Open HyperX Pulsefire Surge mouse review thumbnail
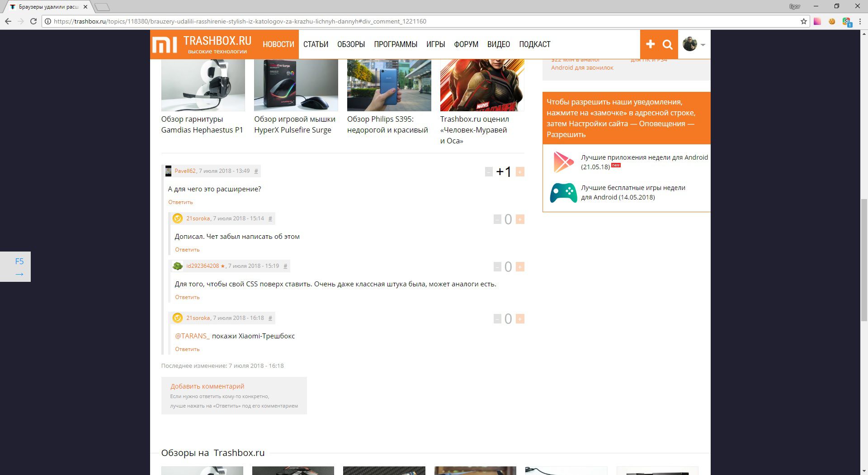This screenshot has width=868, height=475. click(296, 85)
